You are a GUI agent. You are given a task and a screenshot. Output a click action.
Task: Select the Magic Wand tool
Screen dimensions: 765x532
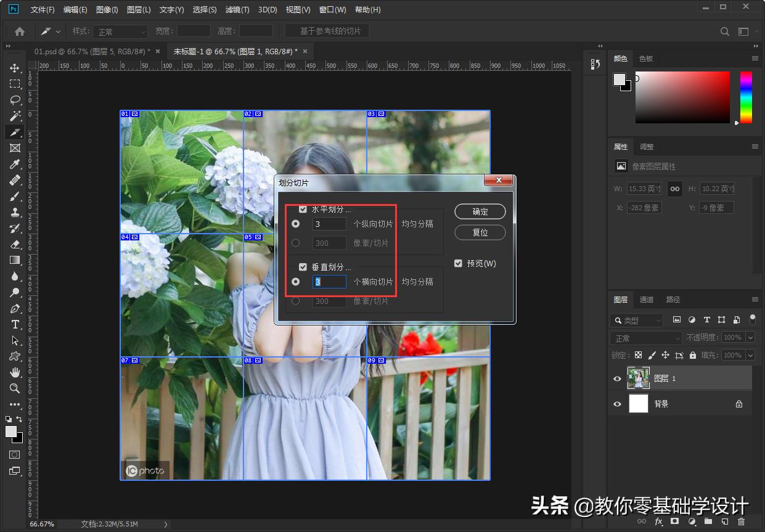[15, 116]
